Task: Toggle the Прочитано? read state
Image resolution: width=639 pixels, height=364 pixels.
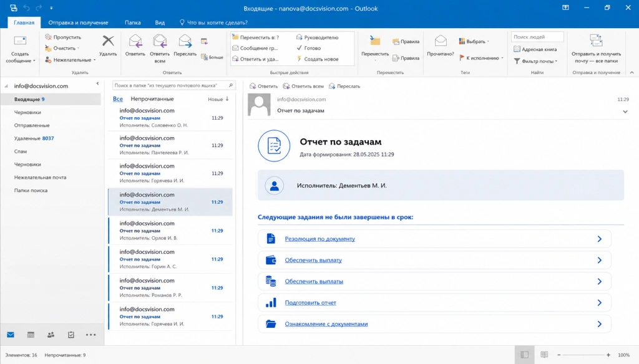Action: tap(441, 45)
